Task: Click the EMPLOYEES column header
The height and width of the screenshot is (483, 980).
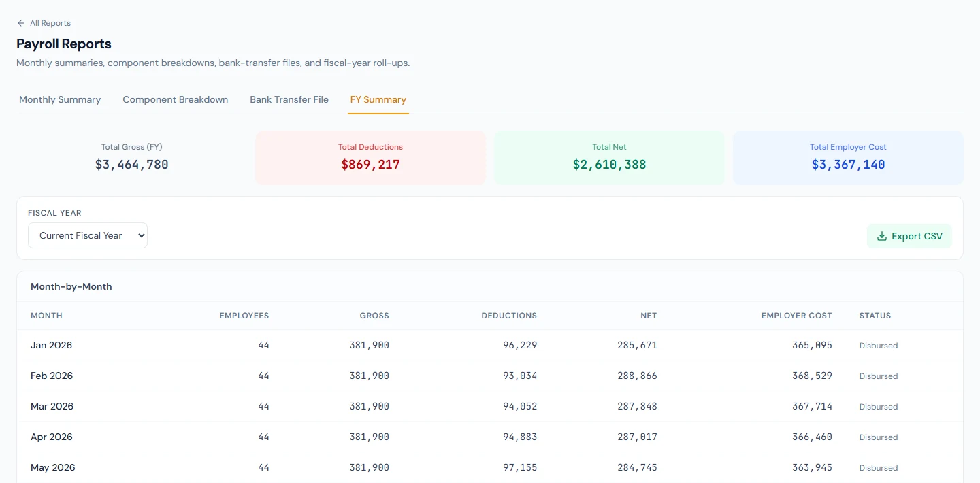Action: tap(244, 316)
